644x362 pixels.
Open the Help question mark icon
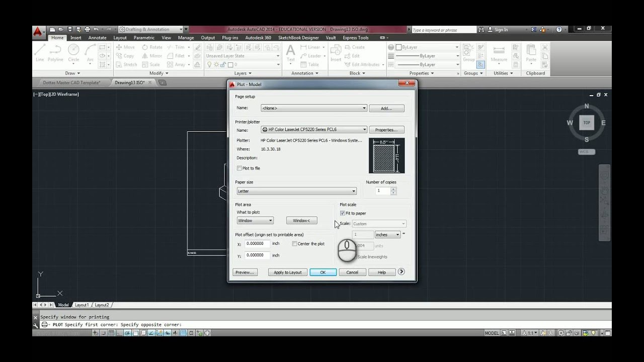558,30
